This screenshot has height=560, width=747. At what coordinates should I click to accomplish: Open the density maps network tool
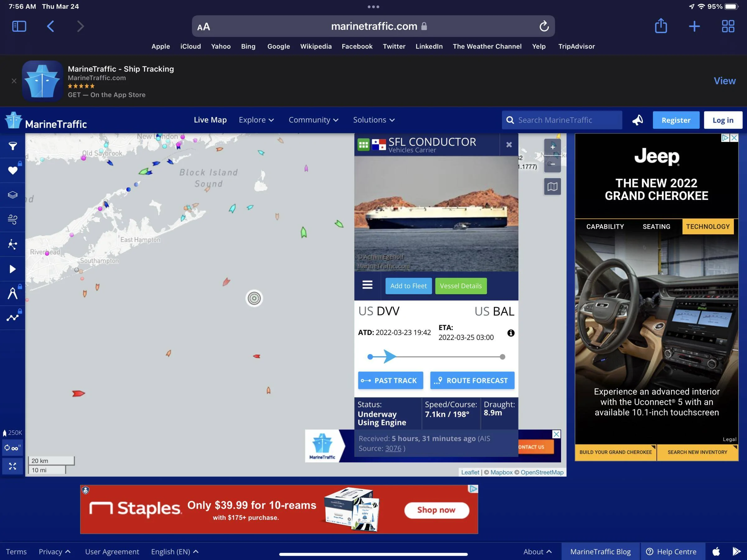[x=12, y=244]
